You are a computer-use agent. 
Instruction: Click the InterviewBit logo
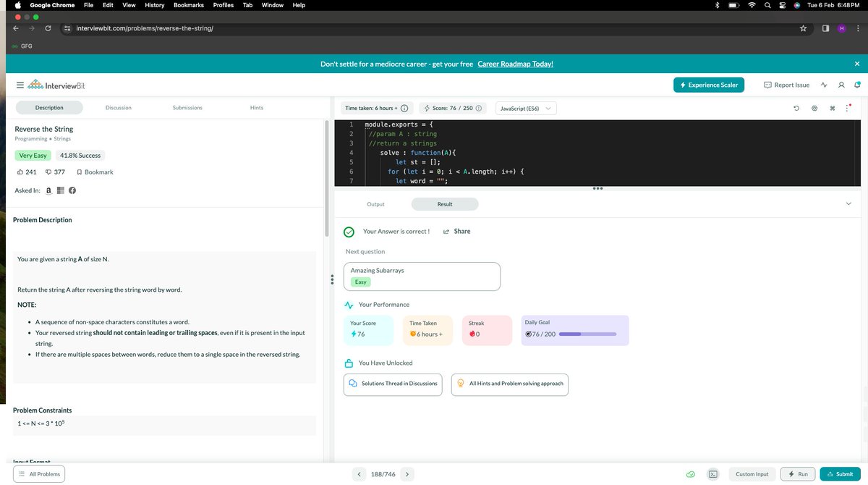point(56,85)
